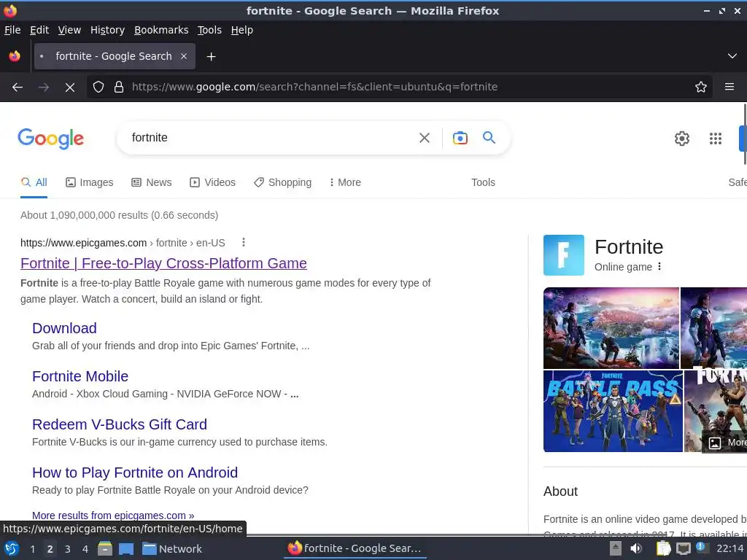Clear the Google search query

(424, 138)
